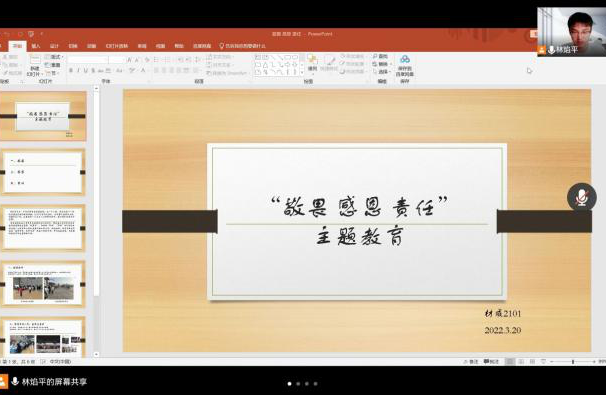Click the Quick Styles icon in ribbon
Screen dimensions: 606x395
click(329, 63)
